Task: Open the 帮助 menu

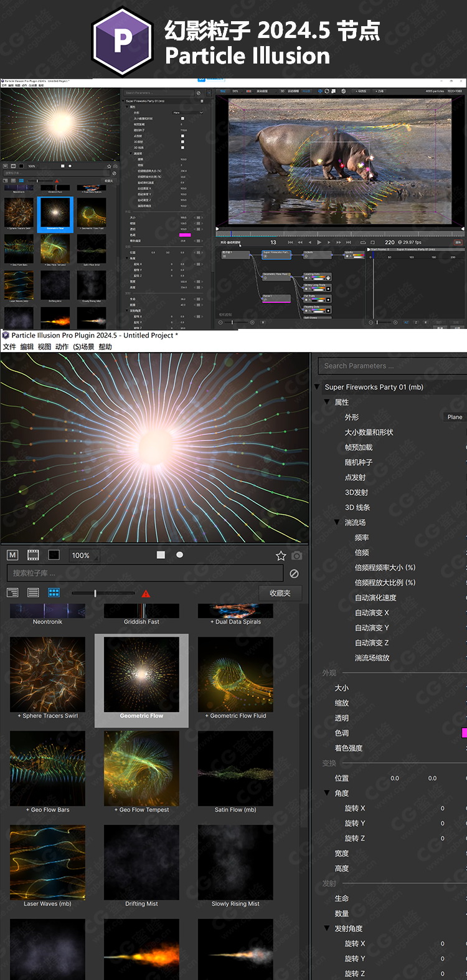Action: pyautogui.click(x=105, y=347)
